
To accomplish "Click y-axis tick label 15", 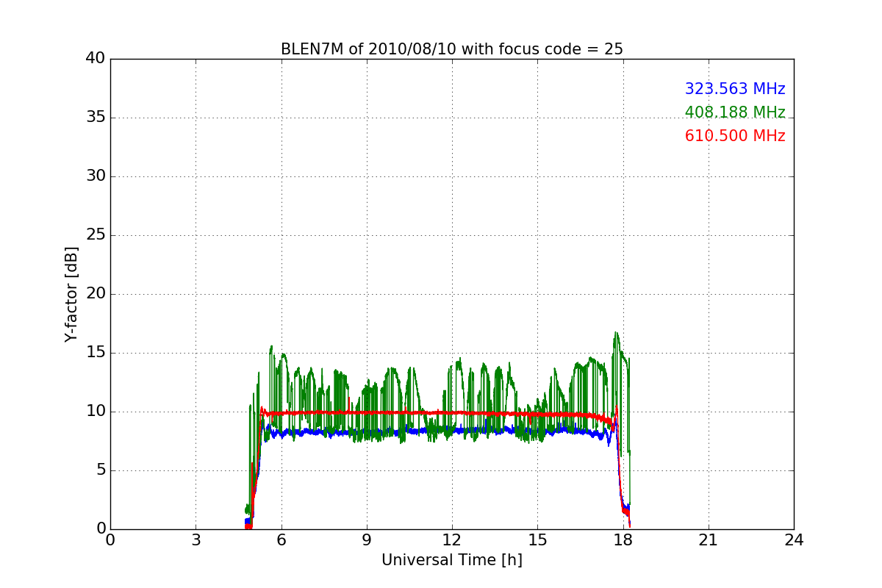I will click(96, 353).
